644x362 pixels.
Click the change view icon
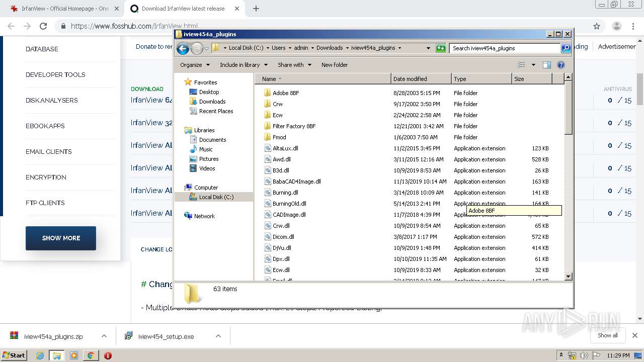(x=521, y=65)
